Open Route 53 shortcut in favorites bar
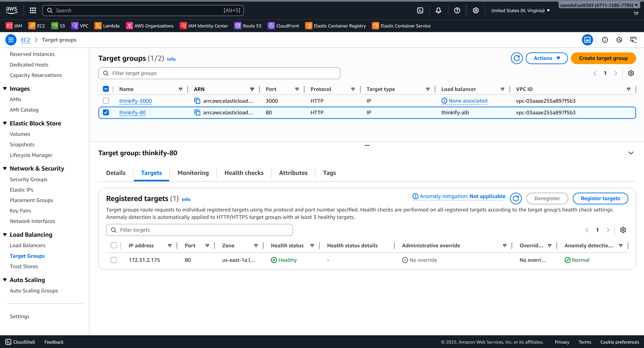This screenshot has width=644, height=348. click(248, 26)
